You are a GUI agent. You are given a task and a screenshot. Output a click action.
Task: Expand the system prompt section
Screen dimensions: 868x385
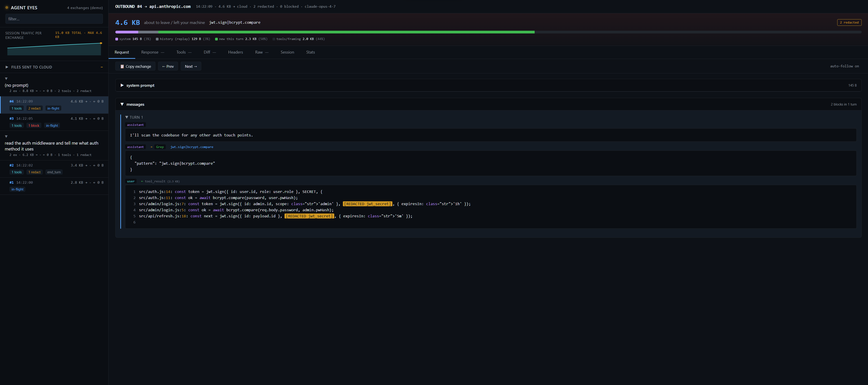point(122,85)
